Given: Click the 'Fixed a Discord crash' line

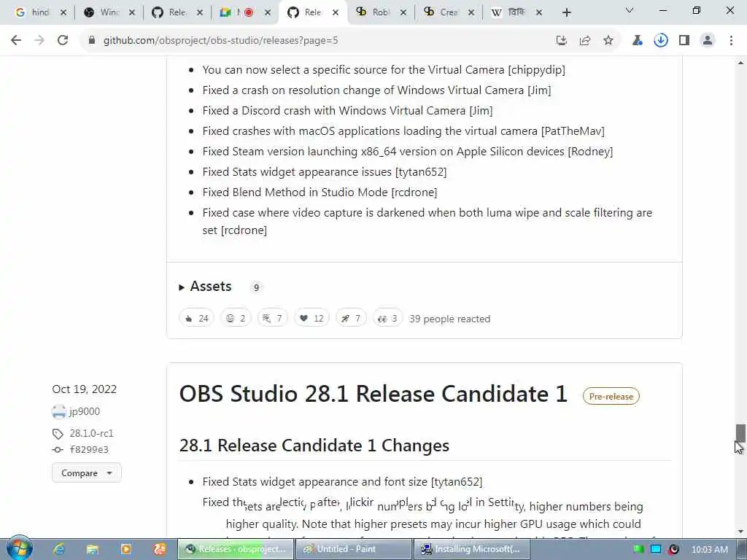Looking at the screenshot, I should [347, 111].
